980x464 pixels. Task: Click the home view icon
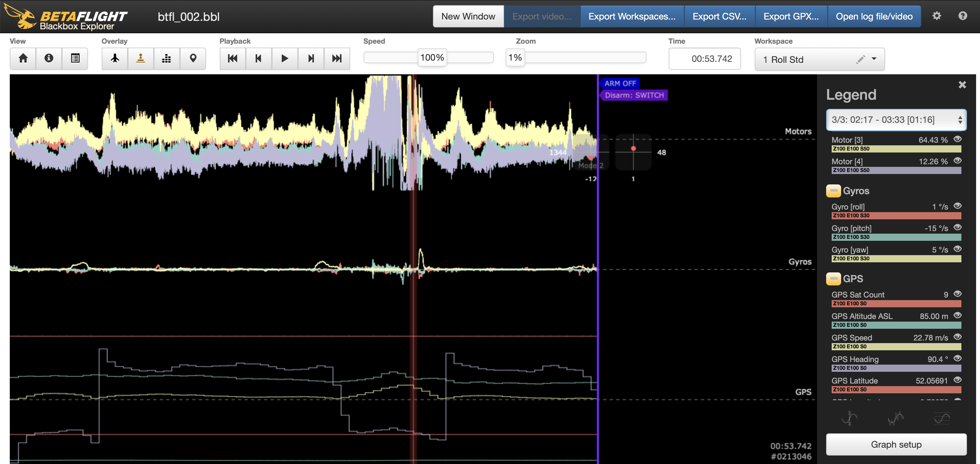coord(23,58)
